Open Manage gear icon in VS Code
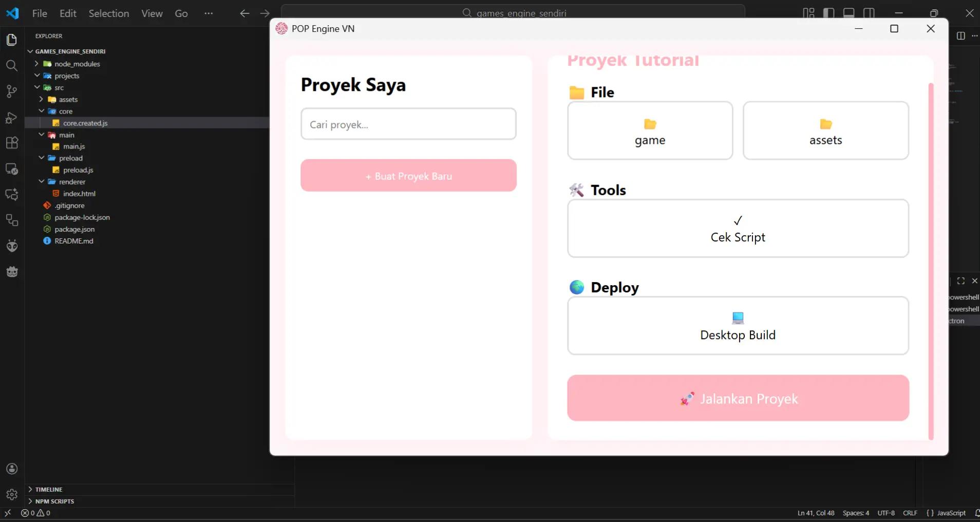Viewport: 980px width, 522px height. (12, 494)
